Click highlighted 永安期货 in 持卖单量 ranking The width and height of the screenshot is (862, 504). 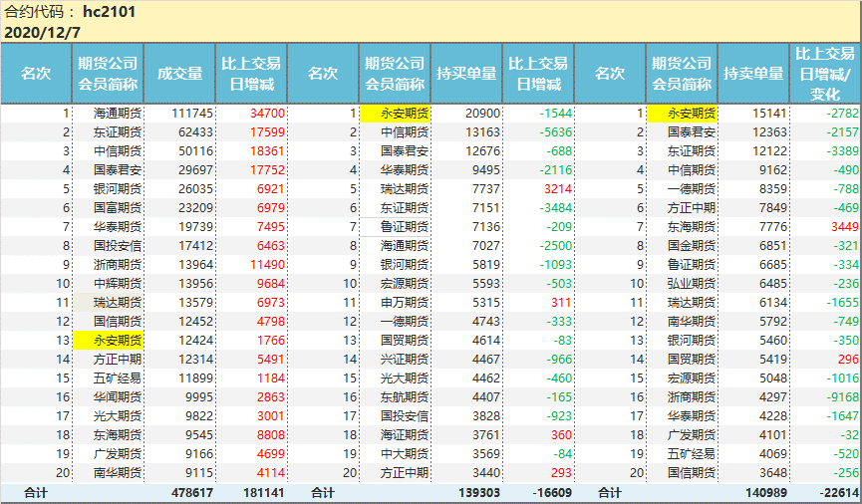pyautogui.click(x=682, y=114)
